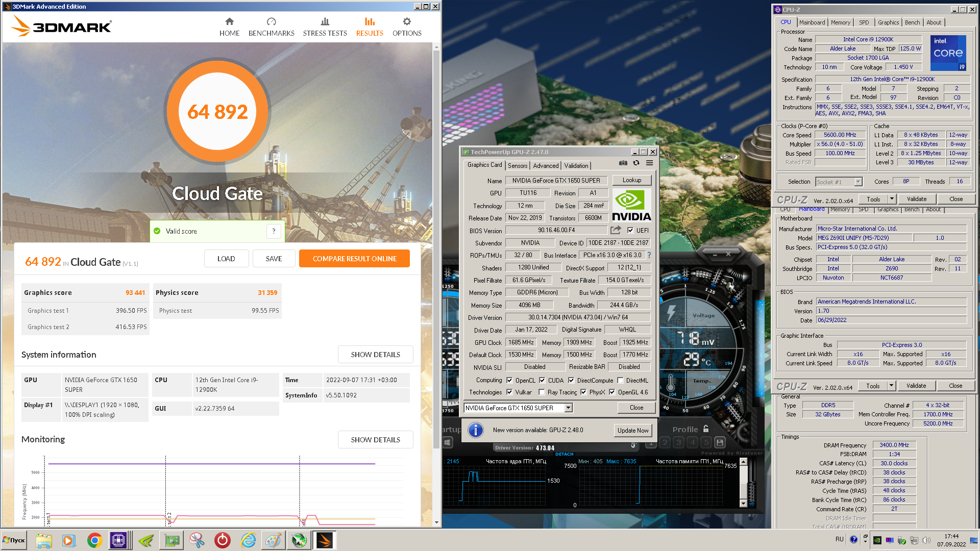Open the 3DMark taskbar icon
This screenshot has height=551, width=980.
pos(325,540)
